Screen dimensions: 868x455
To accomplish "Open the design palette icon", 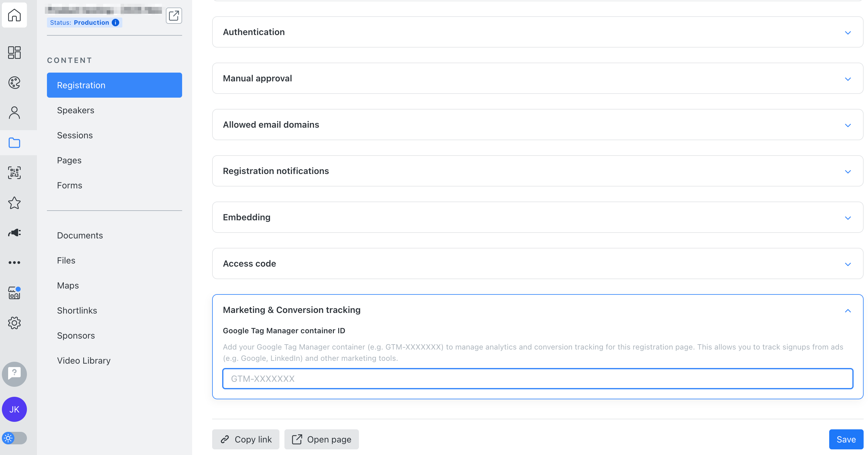I will (14, 83).
